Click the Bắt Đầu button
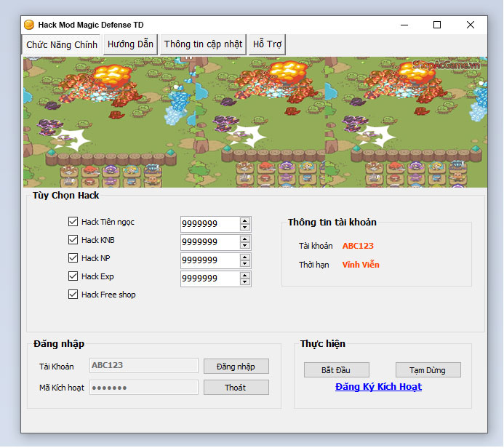Screen dimensions: 504x448 (337, 370)
